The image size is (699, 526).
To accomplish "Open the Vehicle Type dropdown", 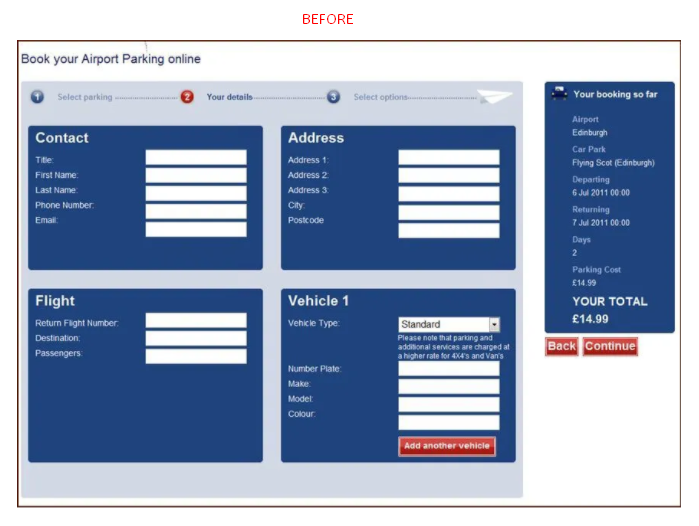I will (x=449, y=324).
